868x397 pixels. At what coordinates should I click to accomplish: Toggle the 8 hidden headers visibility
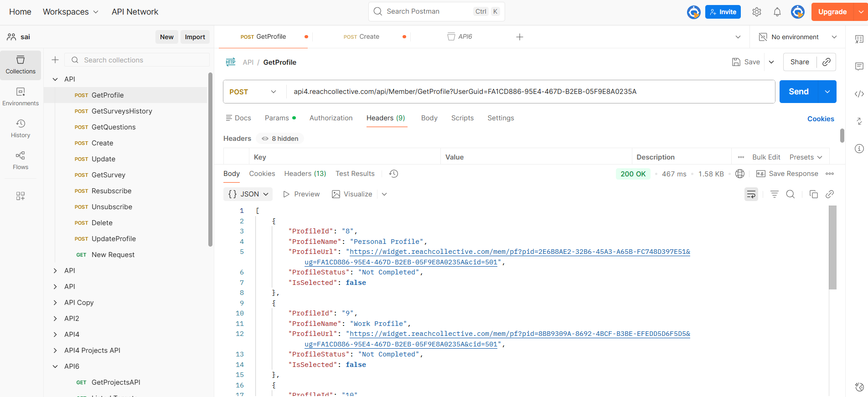click(280, 139)
